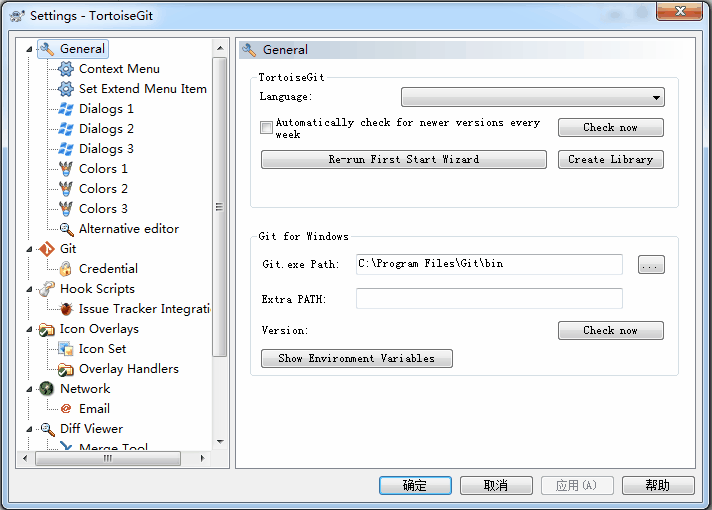Click the horizontal scrollbar left arrow
712x510 pixels.
click(25, 459)
